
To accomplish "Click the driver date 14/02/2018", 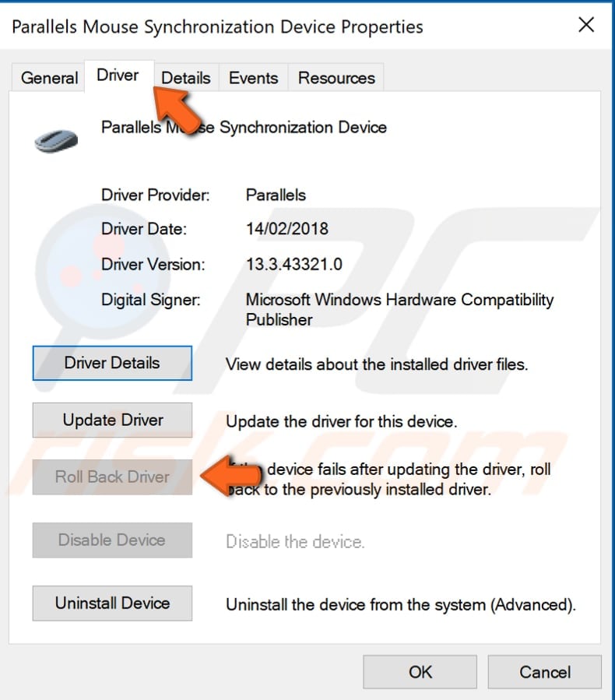I will pos(287,229).
